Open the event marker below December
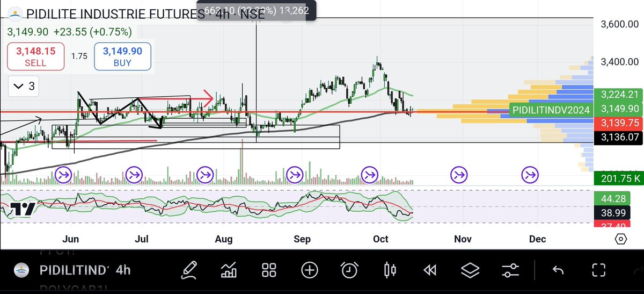This screenshot has width=644, height=294. (530, 175)
